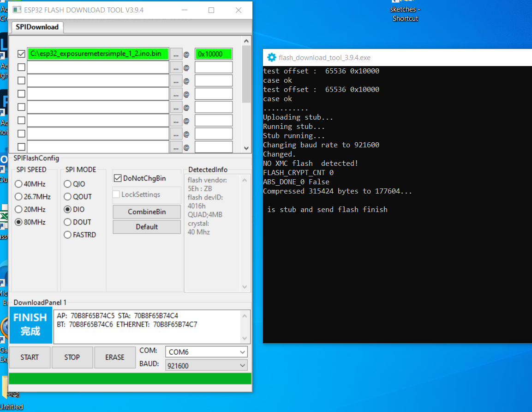Select the QIO SPI mode option

(x=67, y=184)
